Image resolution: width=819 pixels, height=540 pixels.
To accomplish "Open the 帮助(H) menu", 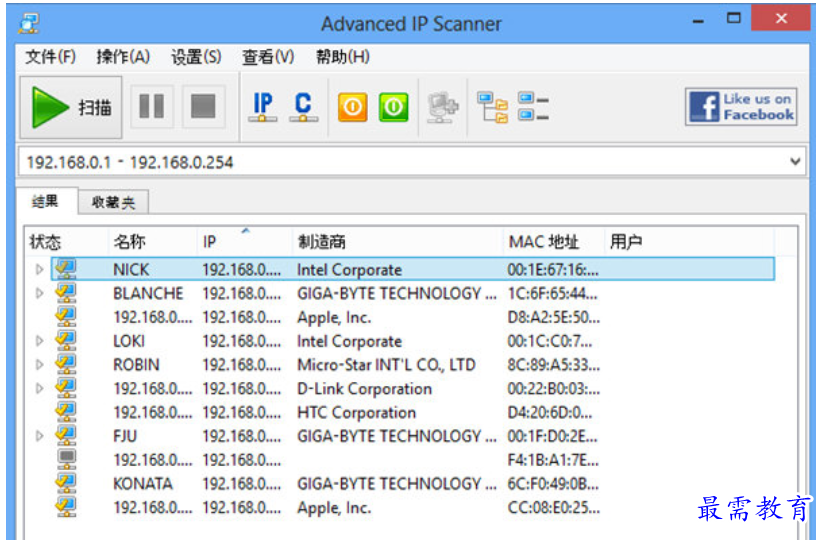I will tap(343, 56).
